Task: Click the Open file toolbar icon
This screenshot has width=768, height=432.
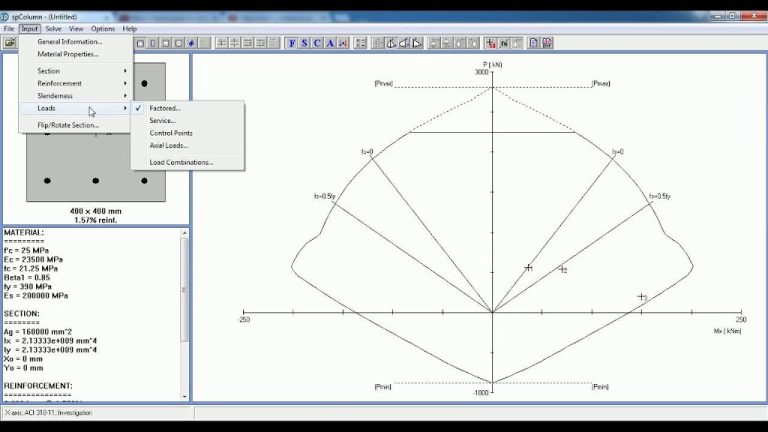Action: click(x=9, y=43)
